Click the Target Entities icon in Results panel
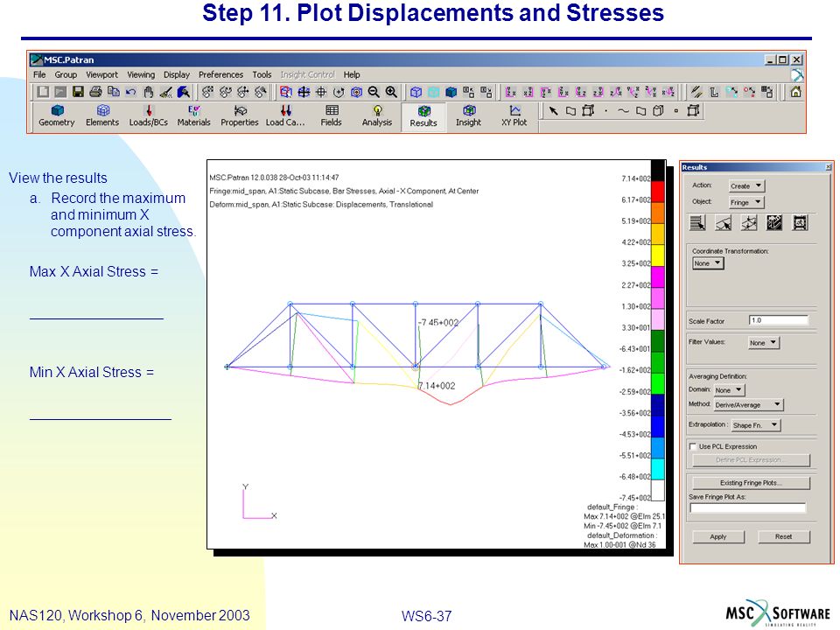The image size is (840, 630). coord(724,223)
